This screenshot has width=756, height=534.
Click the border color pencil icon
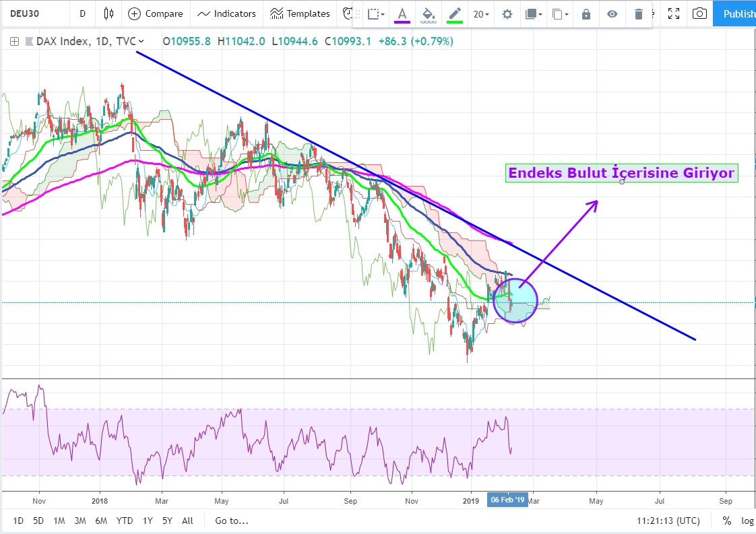[455, 14]
